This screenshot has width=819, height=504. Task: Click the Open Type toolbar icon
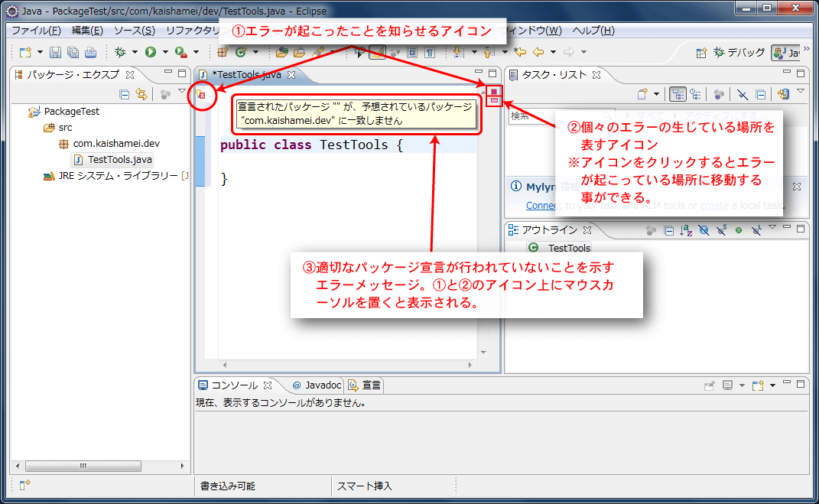click(x=282, y=52)
